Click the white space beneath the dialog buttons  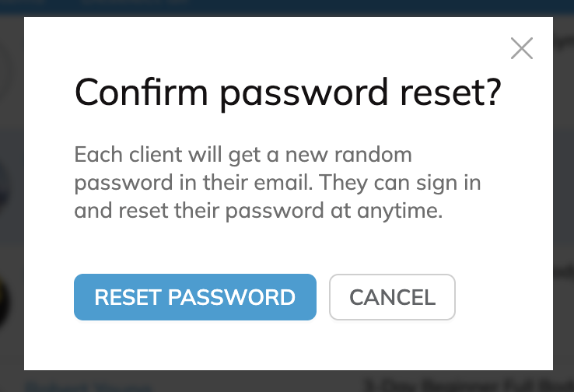288,345
